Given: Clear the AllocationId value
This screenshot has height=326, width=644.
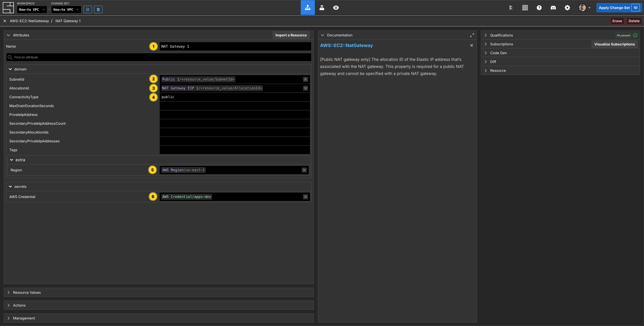Looking at the screenshot, I should (305, 88).
